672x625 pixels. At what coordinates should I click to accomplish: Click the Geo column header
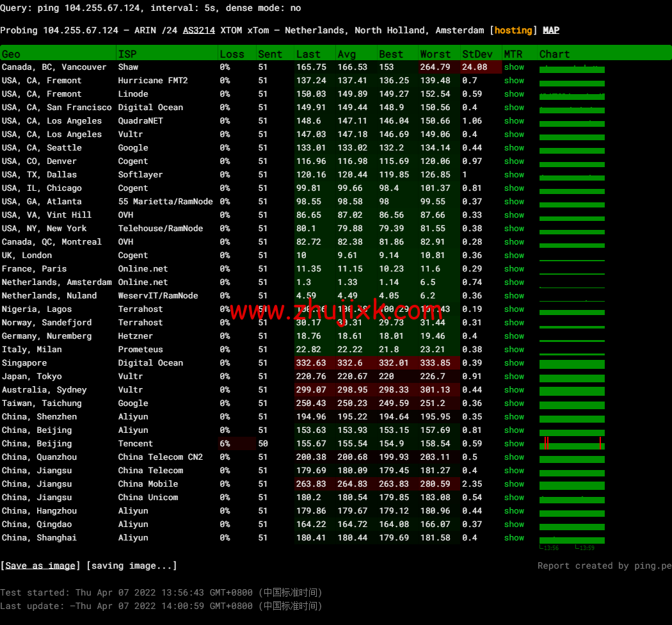click(12, 54)
